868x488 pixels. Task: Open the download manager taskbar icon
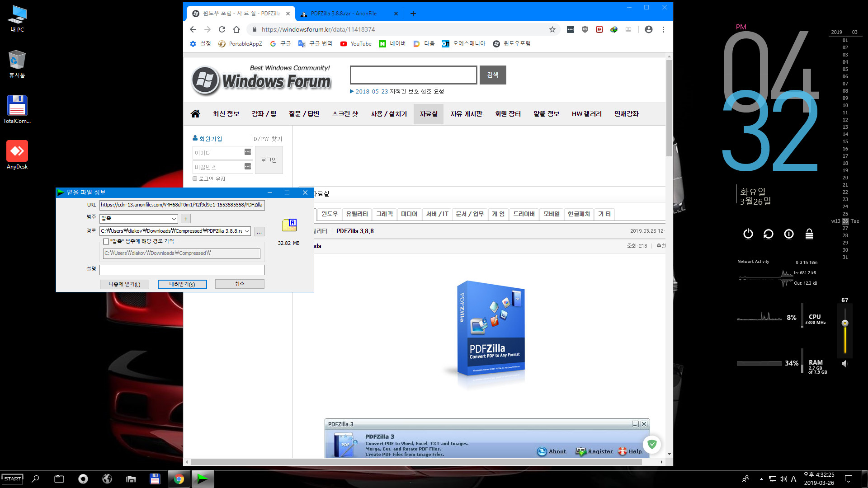pos(203,479)
